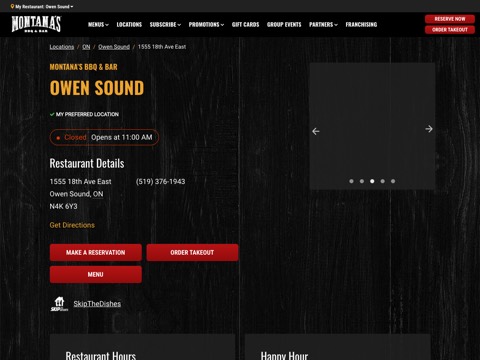Open the My Restaurant: Owen Sound dropdown
This screenshot has width=480, height=360.
point(44,6)
